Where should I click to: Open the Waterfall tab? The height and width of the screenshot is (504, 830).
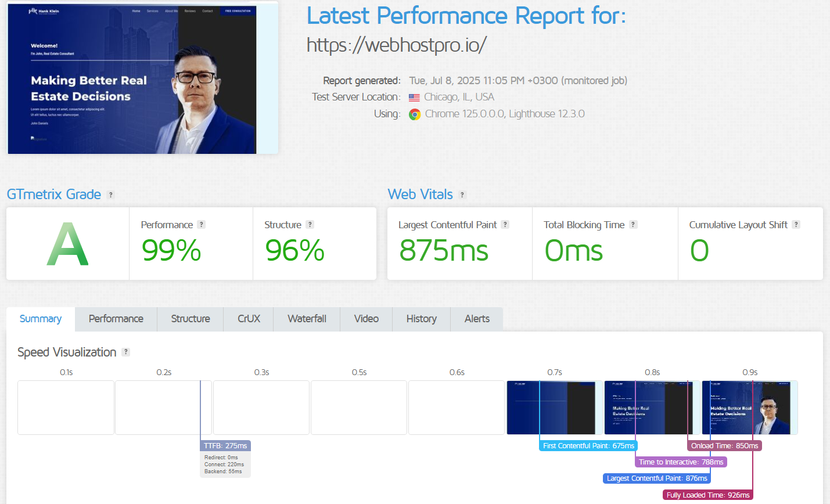pos(307,319)
